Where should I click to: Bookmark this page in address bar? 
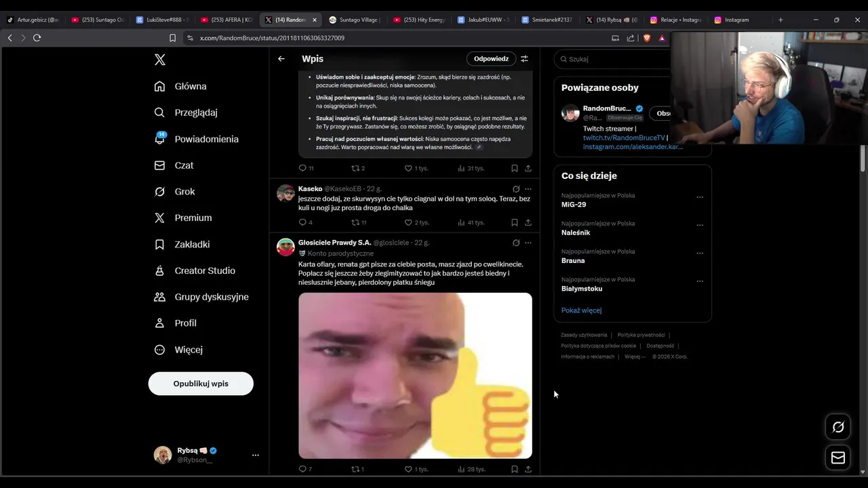click(172, 38)
